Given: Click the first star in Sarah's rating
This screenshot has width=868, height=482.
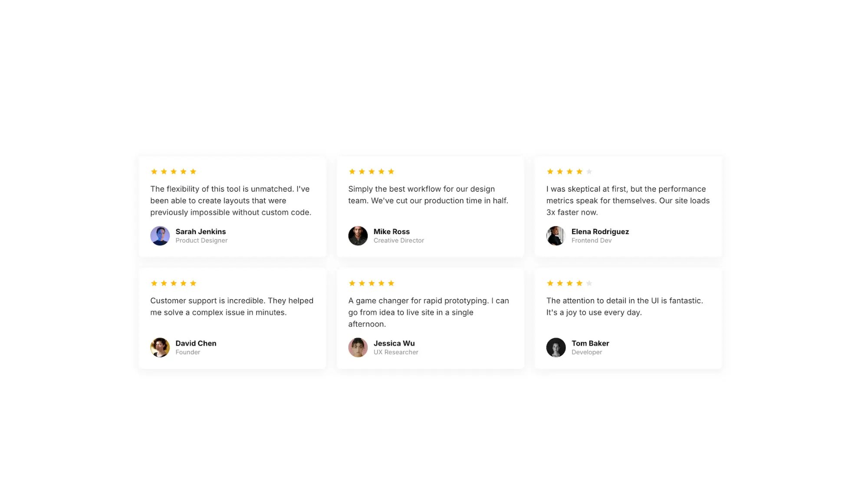Looking at the screenshot, I should pyautogui.click(x=154, y=172).
